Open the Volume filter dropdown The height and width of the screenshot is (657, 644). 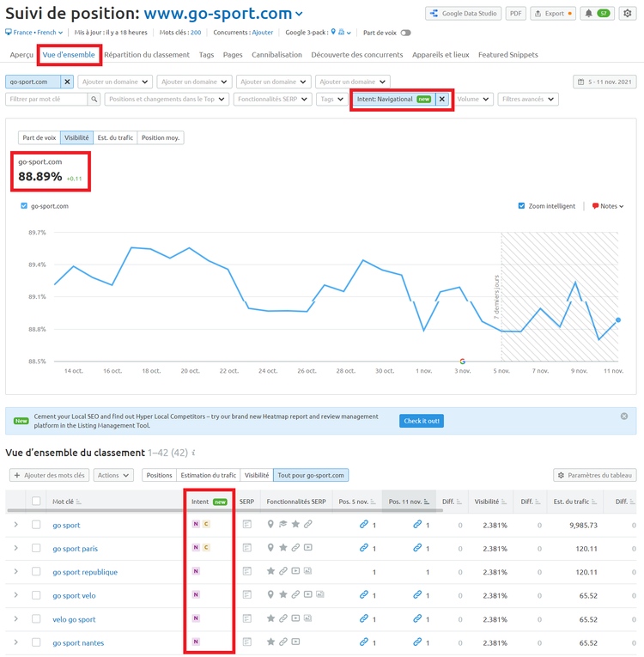click(x=472, y=100)
